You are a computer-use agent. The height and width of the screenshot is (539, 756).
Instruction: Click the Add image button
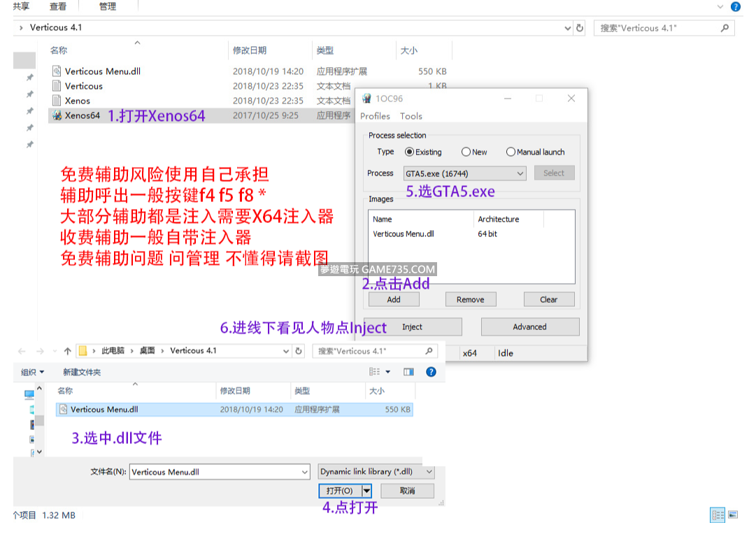coord(394,299)
